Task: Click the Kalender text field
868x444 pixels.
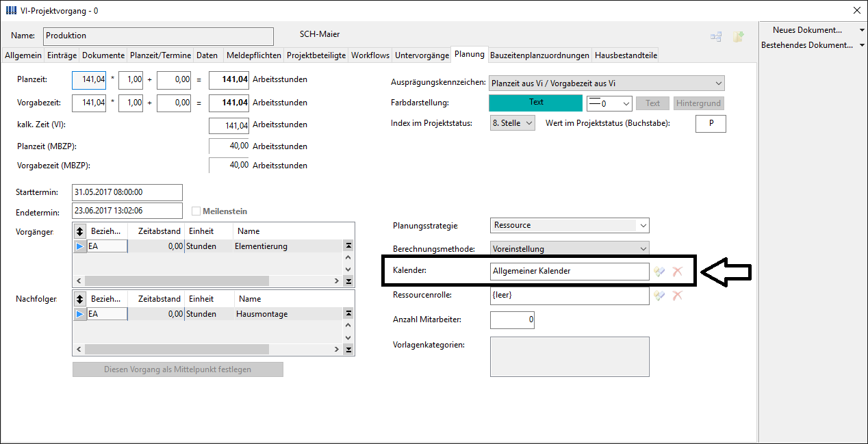Action: point(570,272)
